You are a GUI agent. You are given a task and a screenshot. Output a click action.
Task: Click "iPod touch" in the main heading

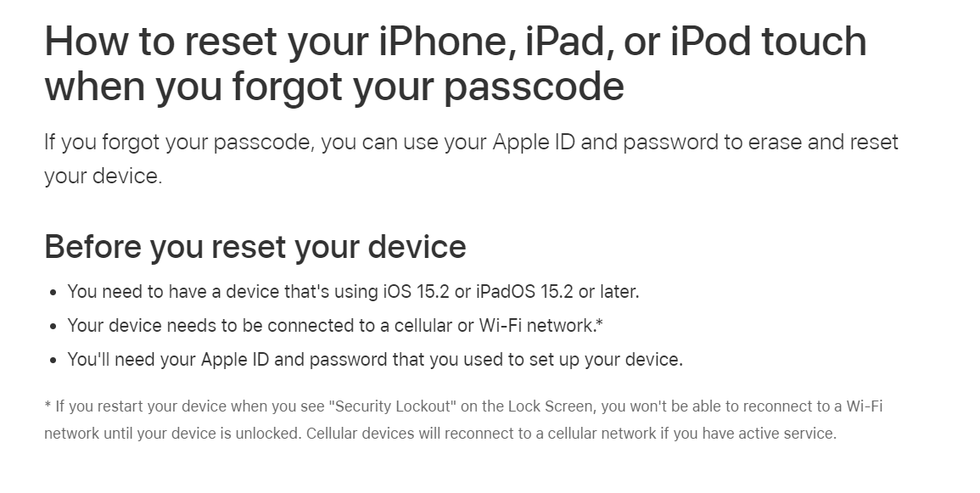pyautogui.click(x=768, y=42)
